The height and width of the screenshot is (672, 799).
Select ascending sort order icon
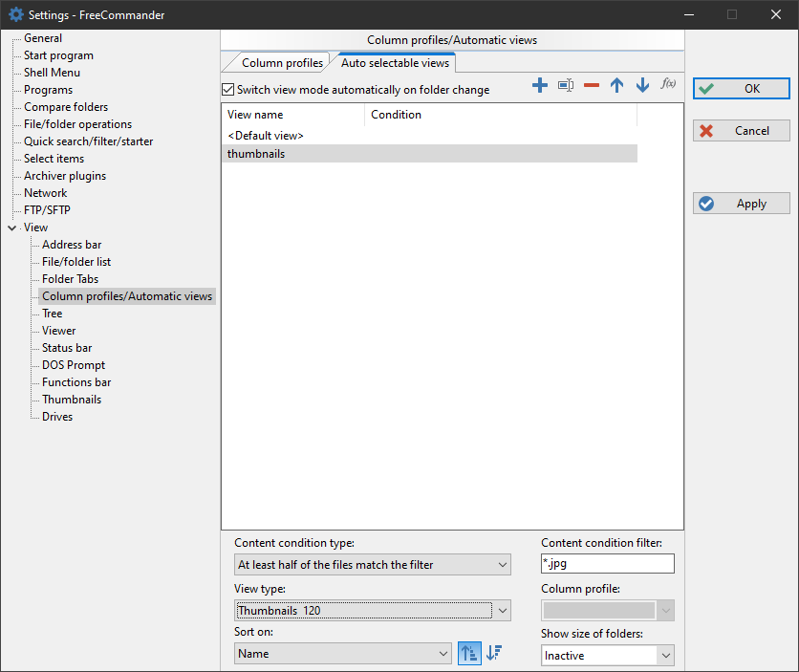coord(469,654)
